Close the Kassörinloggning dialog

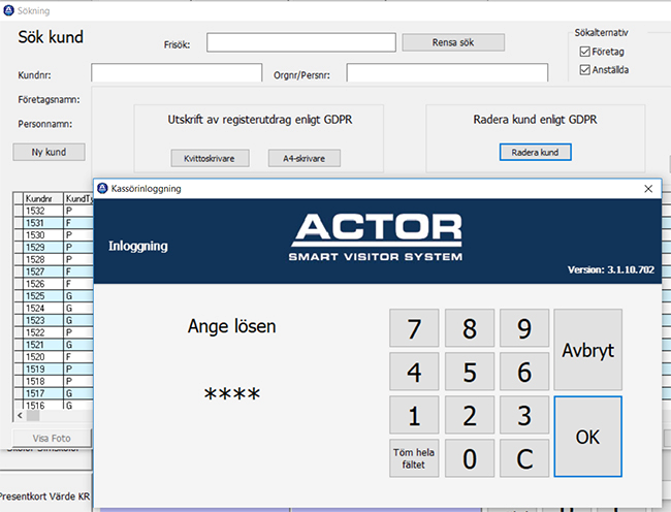click(648, 189)
